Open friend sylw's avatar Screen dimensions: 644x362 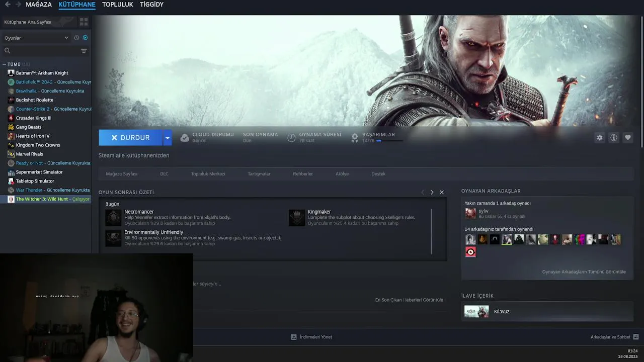470,214
